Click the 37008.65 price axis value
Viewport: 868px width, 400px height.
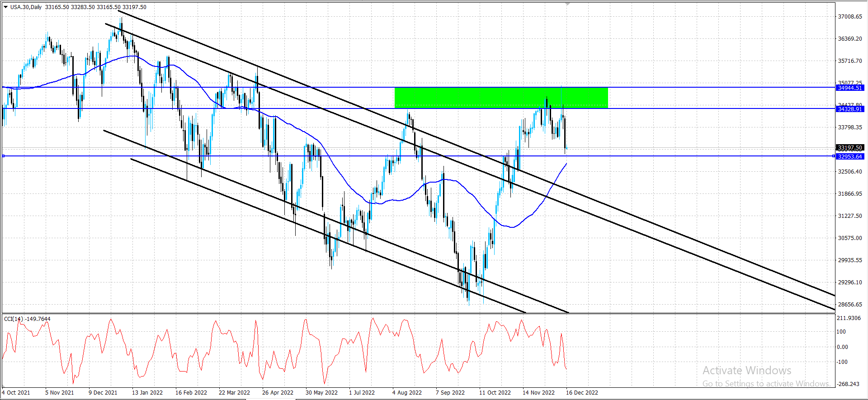[850, 17]
